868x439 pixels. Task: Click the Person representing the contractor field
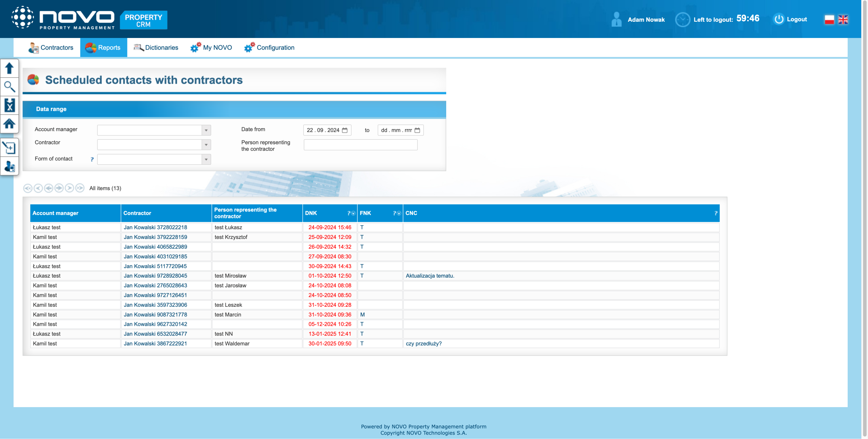point(360,145)
